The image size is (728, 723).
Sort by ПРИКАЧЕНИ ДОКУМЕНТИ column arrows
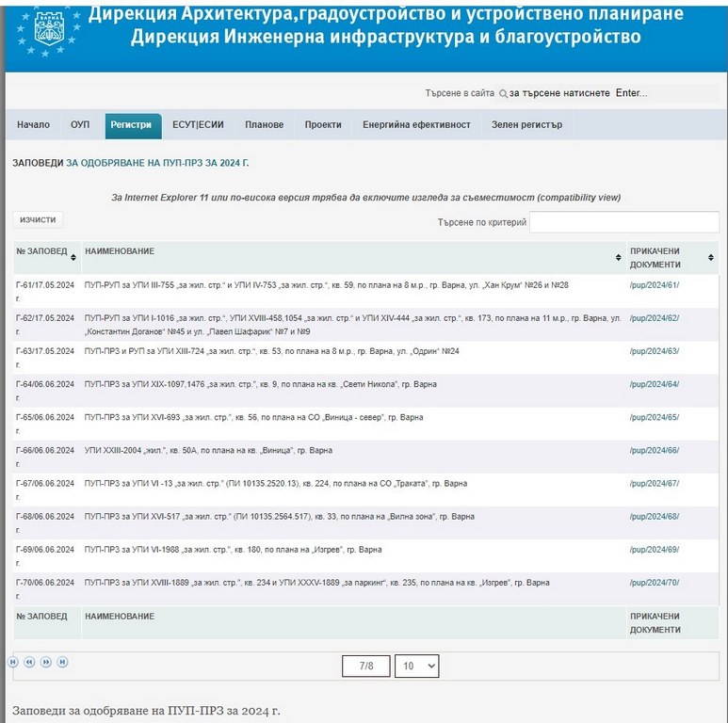click(711, 257)
